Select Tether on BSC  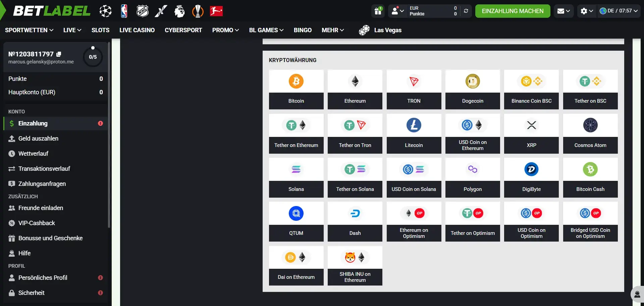[x=590, y=90]
